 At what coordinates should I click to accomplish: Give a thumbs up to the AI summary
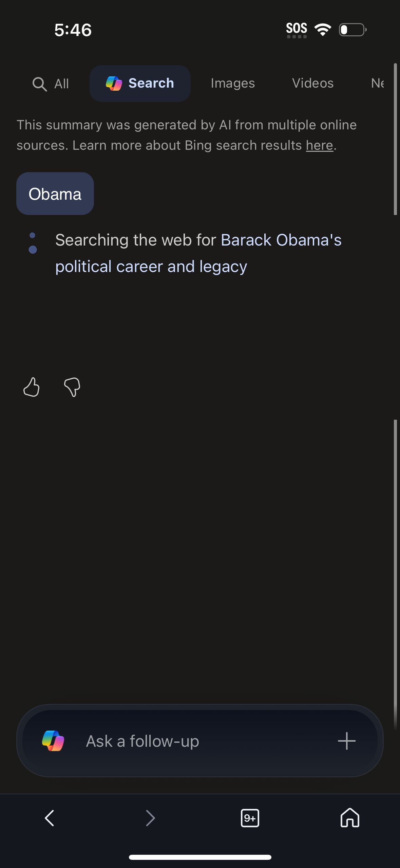click(31, 387)
